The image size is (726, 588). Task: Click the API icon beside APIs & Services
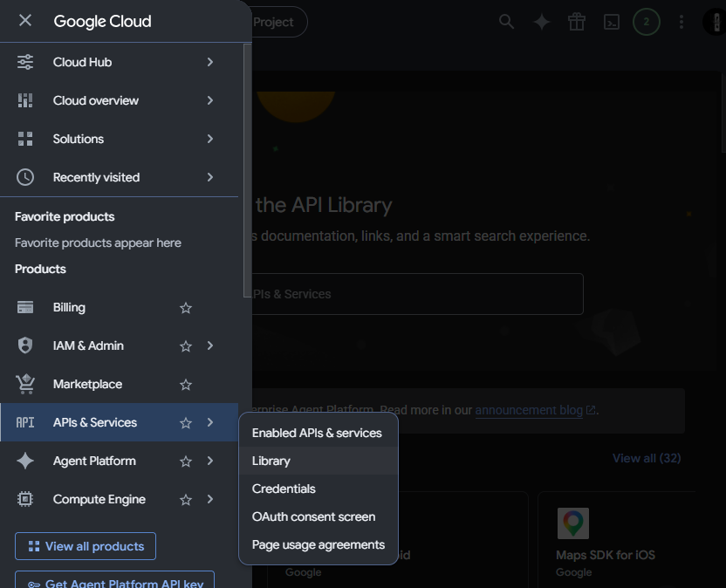pos(25,422)
